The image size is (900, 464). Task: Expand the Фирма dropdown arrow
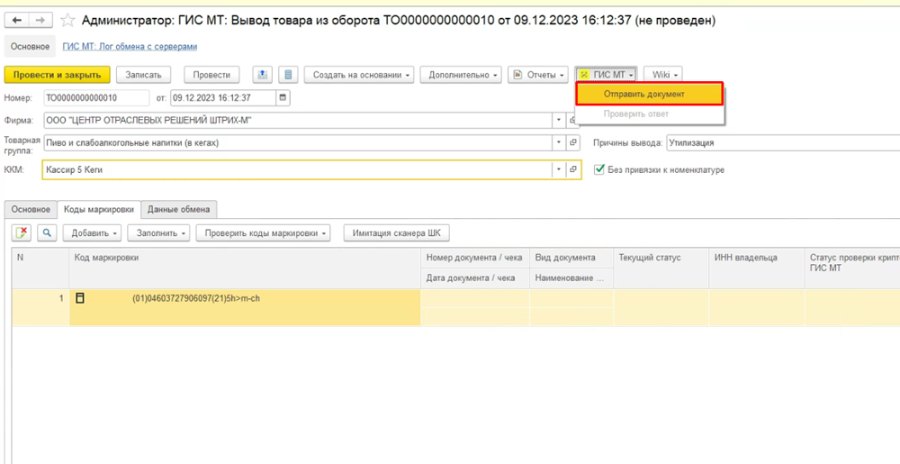[559, 121]
